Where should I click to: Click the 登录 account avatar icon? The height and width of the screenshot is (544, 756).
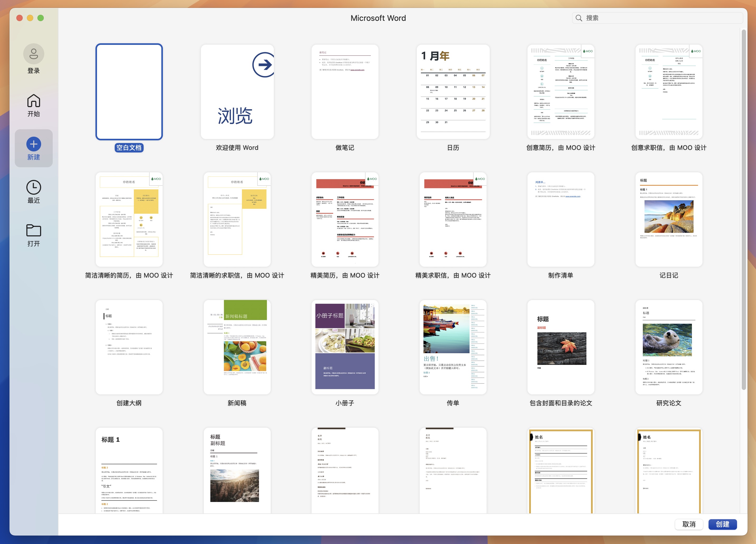[34, 54]
